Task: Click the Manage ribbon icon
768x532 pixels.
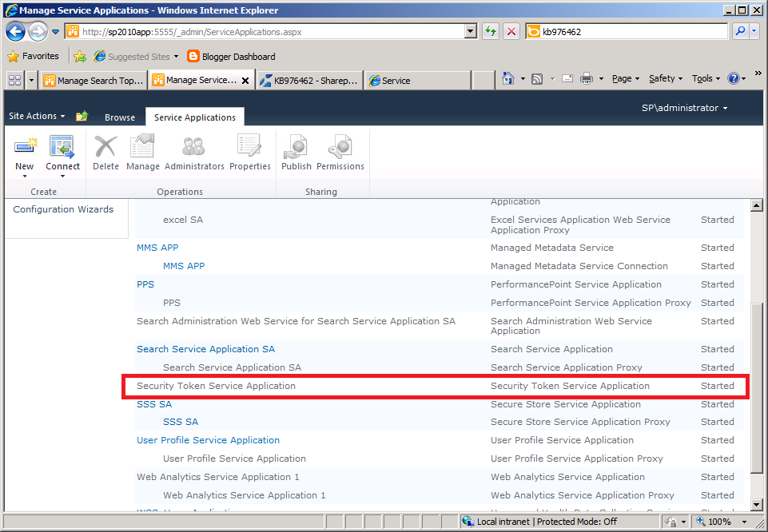Action: (x=142, y=147)
